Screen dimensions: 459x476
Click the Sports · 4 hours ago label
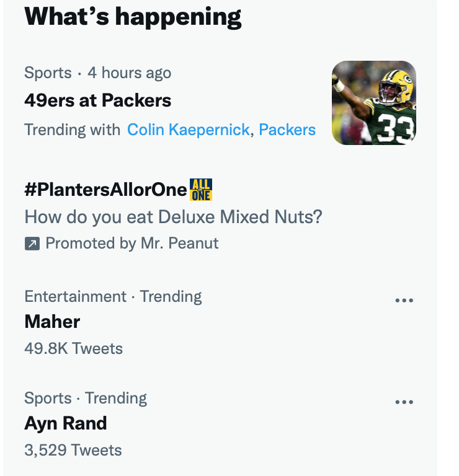coord(98,73)
